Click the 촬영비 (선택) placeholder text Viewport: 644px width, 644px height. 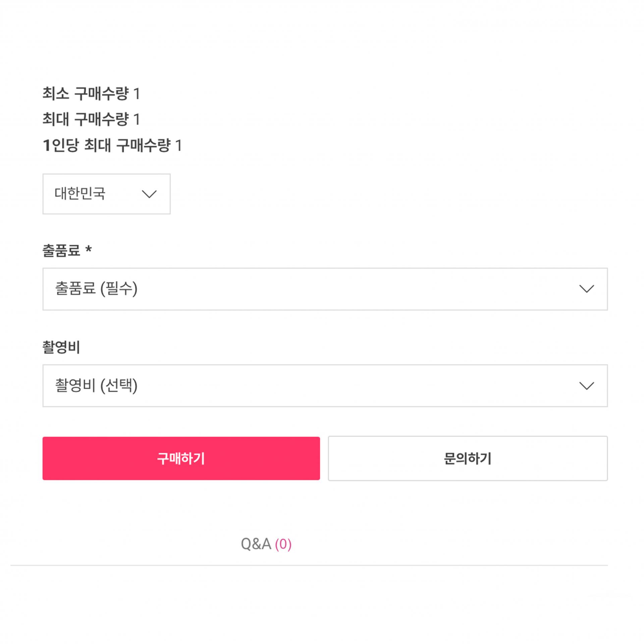click(x=96, y=385)
